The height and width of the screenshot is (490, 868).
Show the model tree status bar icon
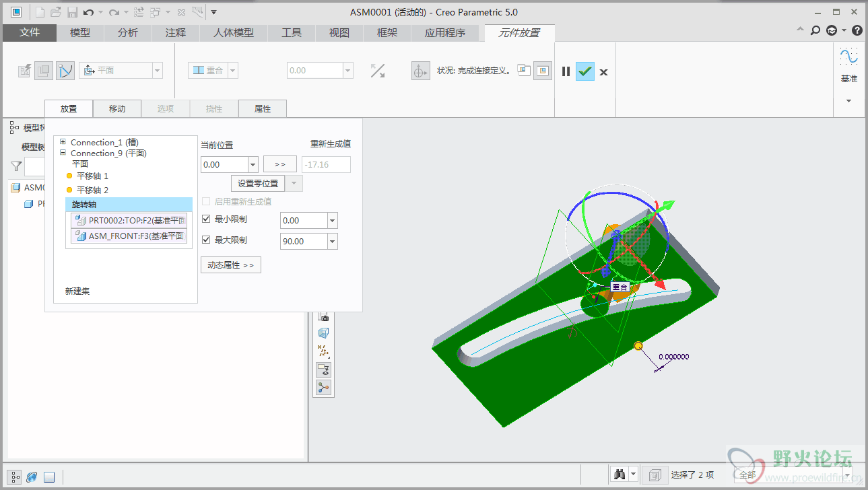[x=15, y=477]
